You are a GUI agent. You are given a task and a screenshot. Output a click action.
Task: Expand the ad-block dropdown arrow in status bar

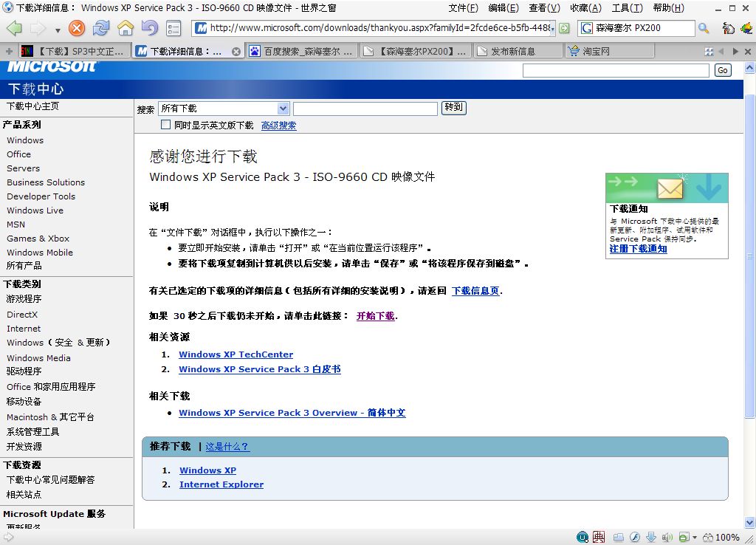pos(695,538)
